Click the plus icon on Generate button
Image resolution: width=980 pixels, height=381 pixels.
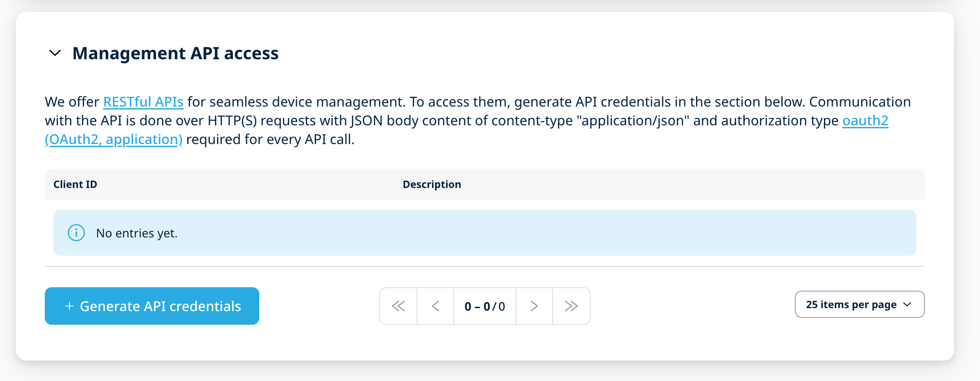70,306
